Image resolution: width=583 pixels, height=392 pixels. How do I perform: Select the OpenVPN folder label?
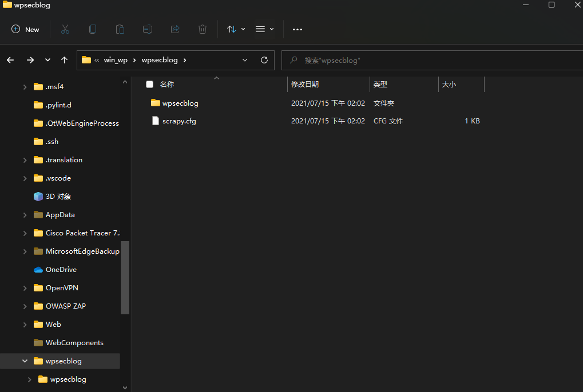pyautogui.click(x=62, y=288)
